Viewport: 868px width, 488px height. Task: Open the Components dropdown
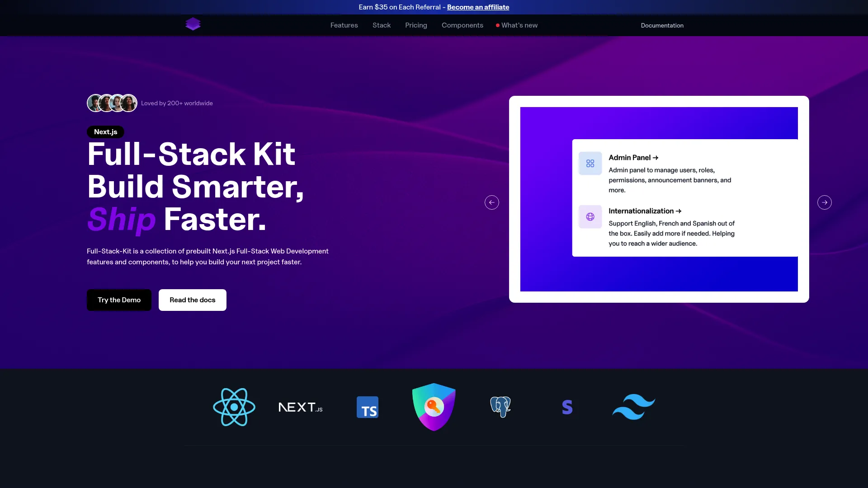click(462, 25)
